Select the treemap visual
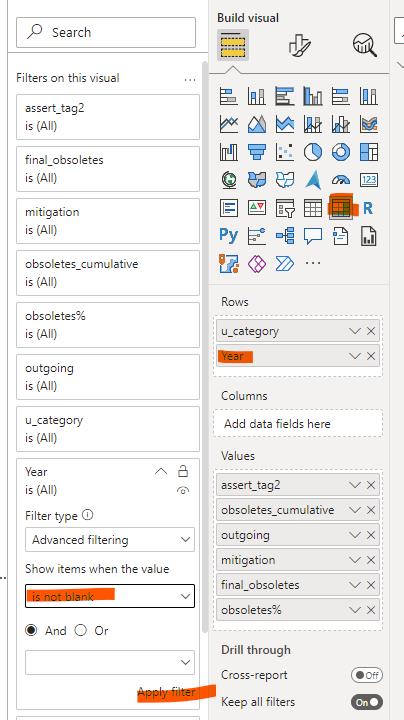This screenshot has height=720, width=404. click(369, 152)
